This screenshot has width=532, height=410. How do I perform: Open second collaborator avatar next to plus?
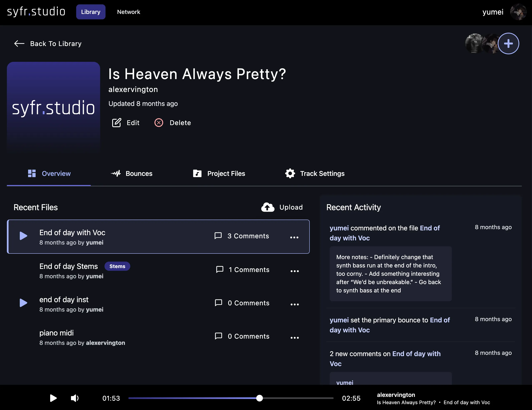click(x=490, y=43)
